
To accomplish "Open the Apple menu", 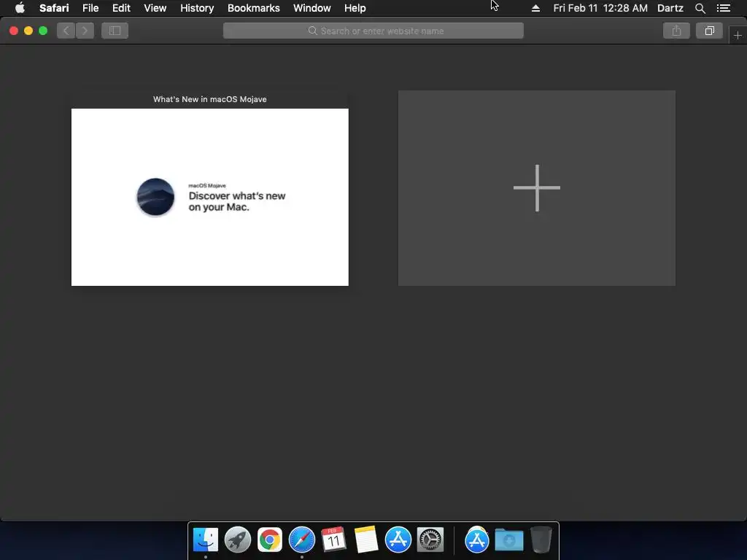I will click(20, 8).
